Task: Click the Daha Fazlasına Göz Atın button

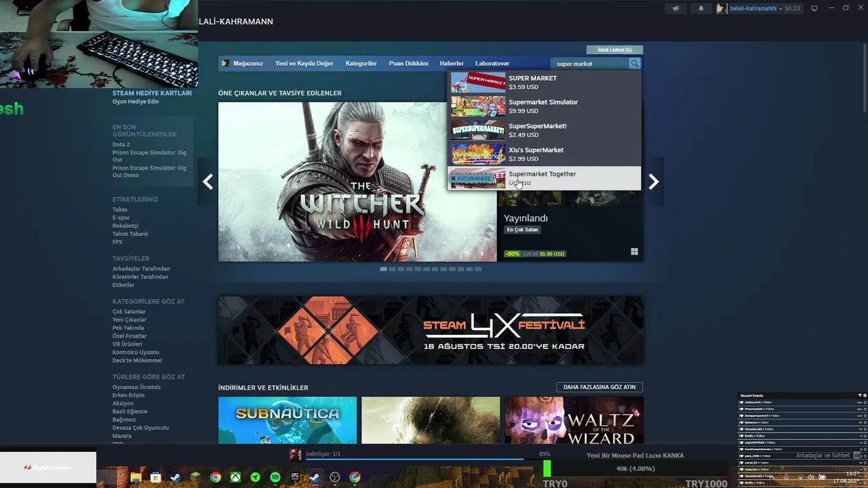Action: (x=599, y=387)
